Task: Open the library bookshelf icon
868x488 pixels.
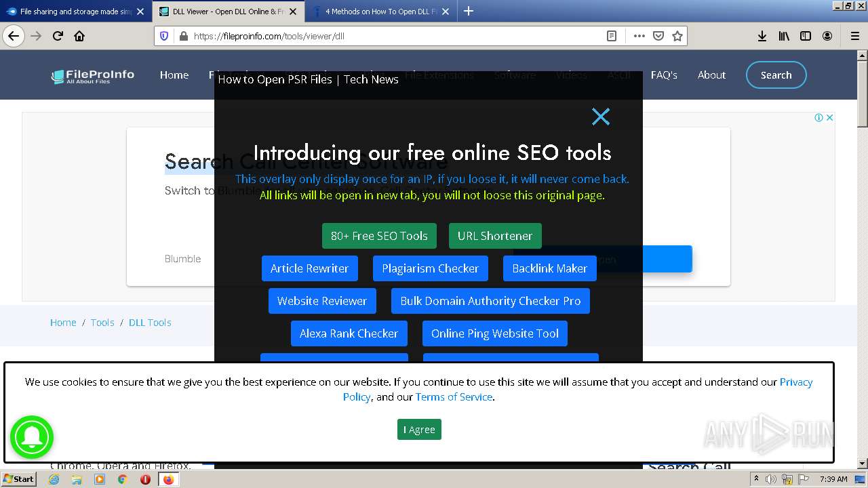Action: tap(784, 36)
